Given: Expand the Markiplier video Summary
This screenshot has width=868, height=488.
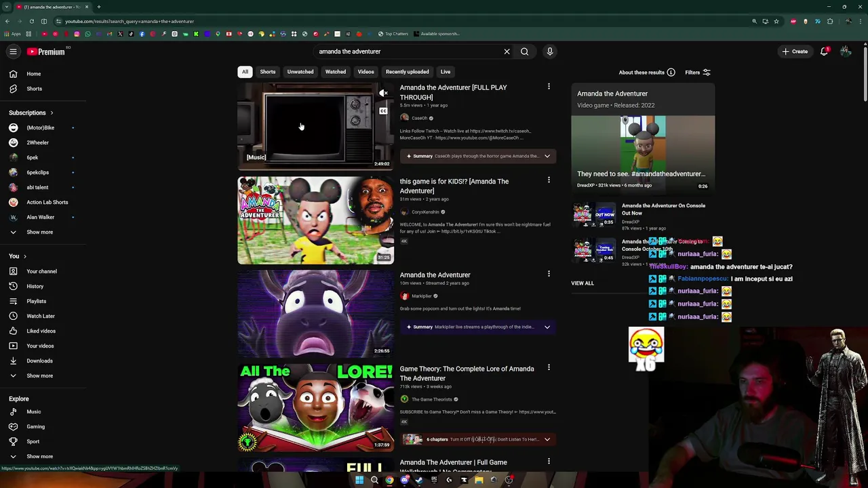Looking at the screenshot, I should [478, 327].
